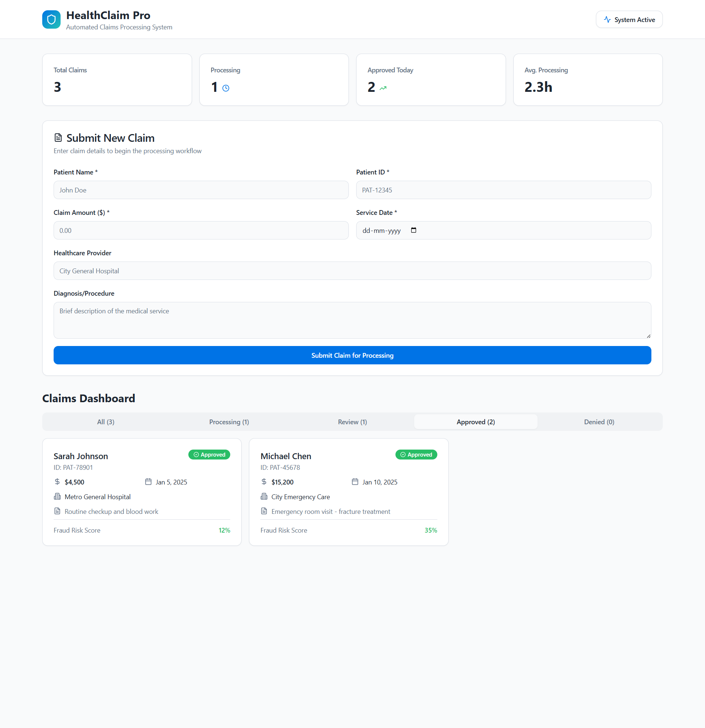Image resolution: width=705 pixels, height=728 pixels.
Task: Click the dollar icon on Sarah Johnson's claim
Action: pyautogui.click(x=57, y=482)
